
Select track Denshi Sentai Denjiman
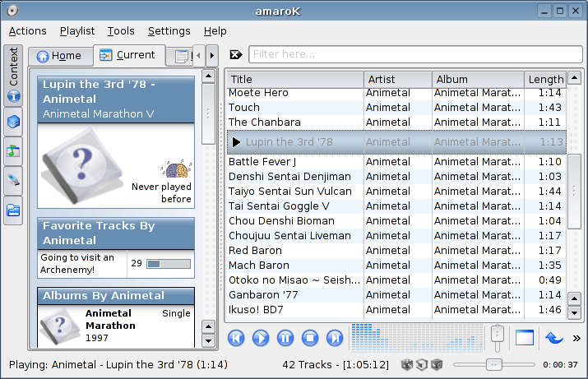coord(396,177)
